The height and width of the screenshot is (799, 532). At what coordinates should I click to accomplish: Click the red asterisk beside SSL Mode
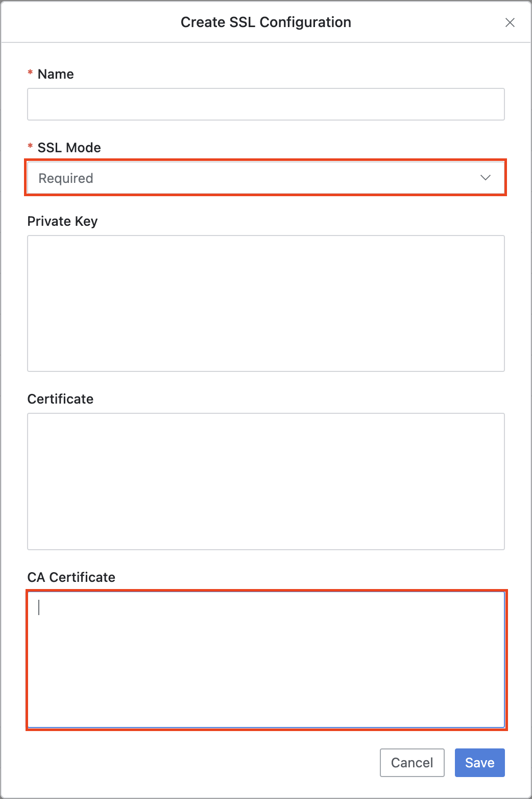click(x=30, y=147)
